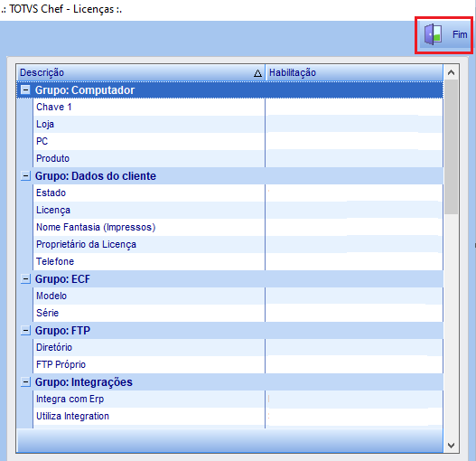This screenshot has width=476, height=461.
Task: Sort by the Descrição column header
Action: point(141,72)
